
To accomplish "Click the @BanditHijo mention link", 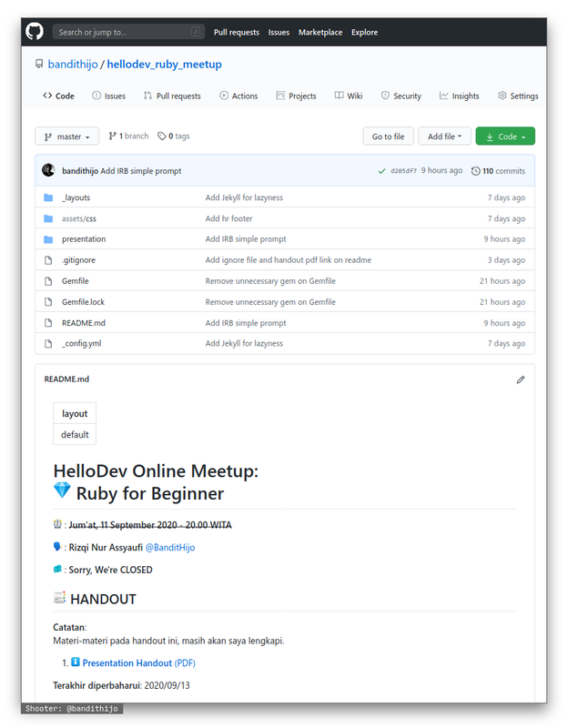I will pyautogui.click(x=170, y=547).
